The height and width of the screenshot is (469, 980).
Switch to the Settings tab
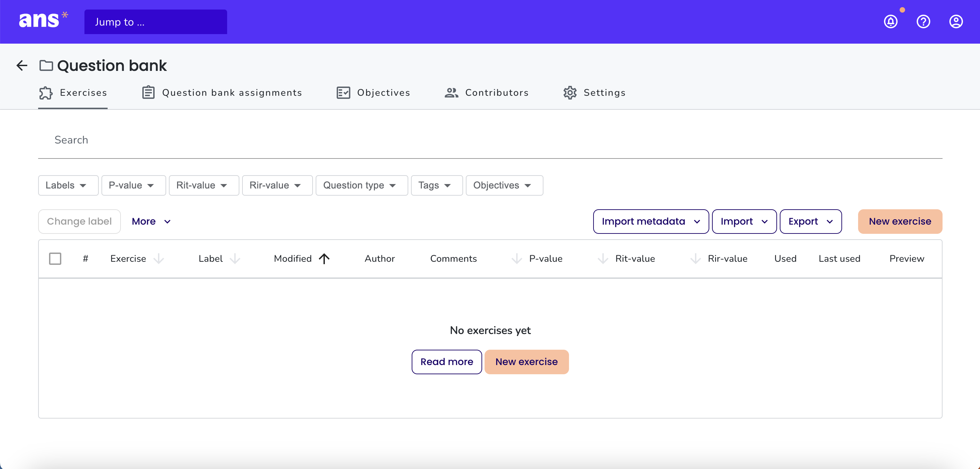pos(594,93)
